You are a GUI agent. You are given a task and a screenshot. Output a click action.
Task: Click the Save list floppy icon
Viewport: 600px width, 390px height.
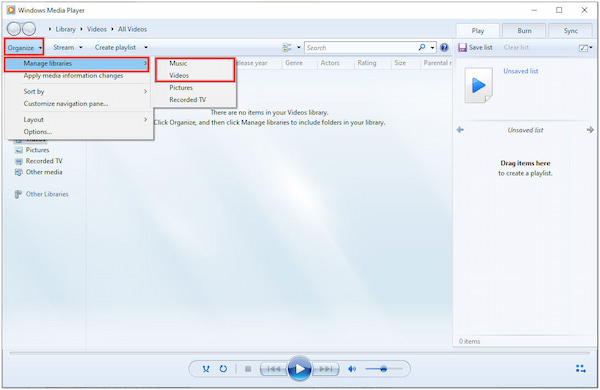(x=462, y=47)
